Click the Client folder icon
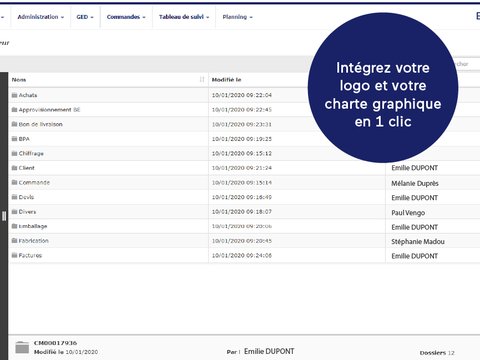The width and height of the screenshot is (480, 360). click(14, 168)
